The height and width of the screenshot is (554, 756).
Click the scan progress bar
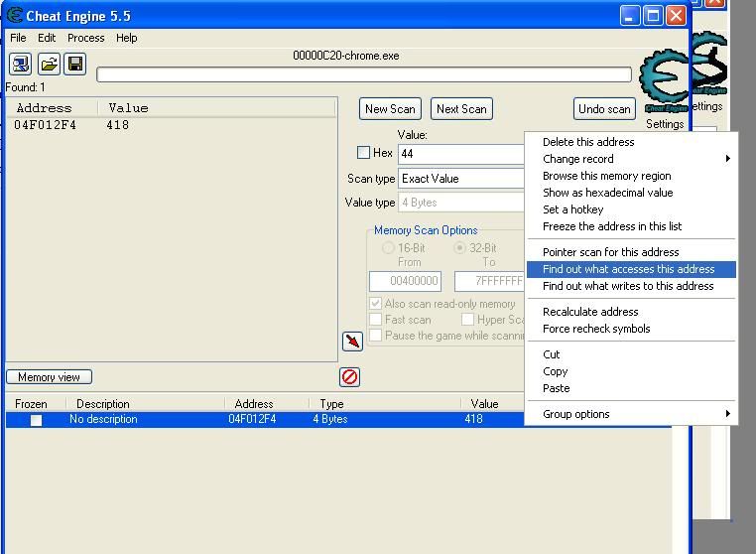tap(364, 74)
